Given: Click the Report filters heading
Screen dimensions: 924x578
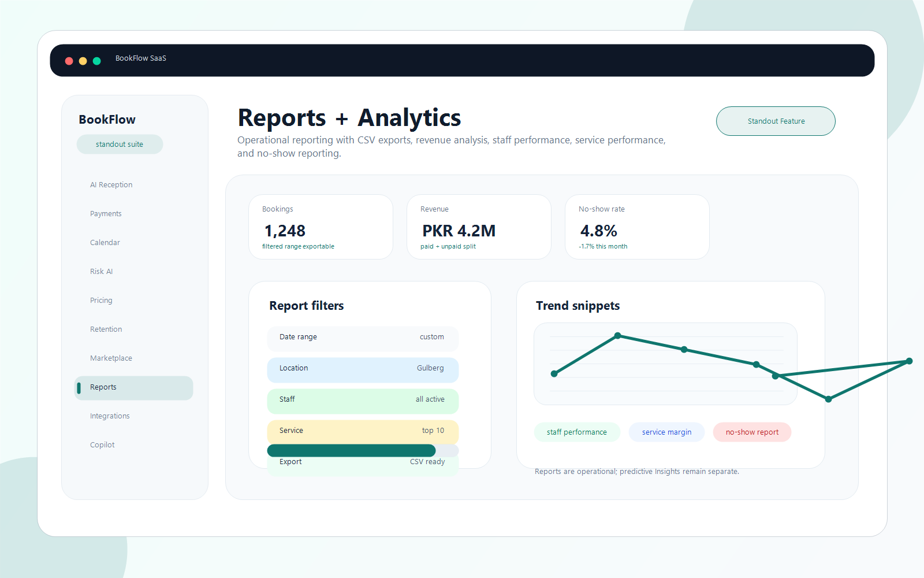Looking at the screenshot, I should (307, 306).
